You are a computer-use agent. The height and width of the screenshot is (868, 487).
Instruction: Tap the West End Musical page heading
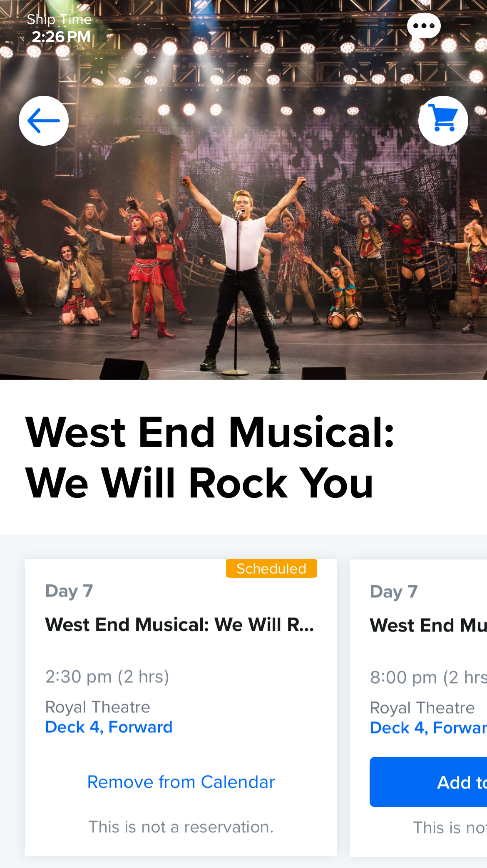point(210,457)
